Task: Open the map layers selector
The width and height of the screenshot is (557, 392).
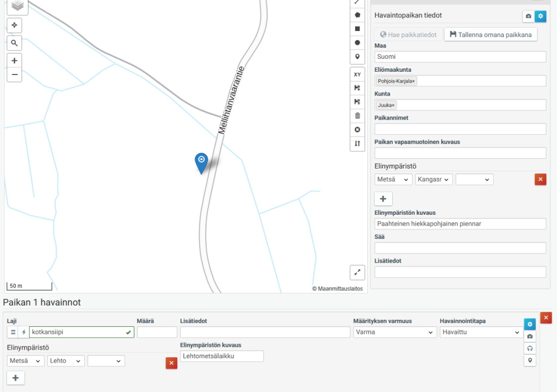Action: (x=17, y=6)
